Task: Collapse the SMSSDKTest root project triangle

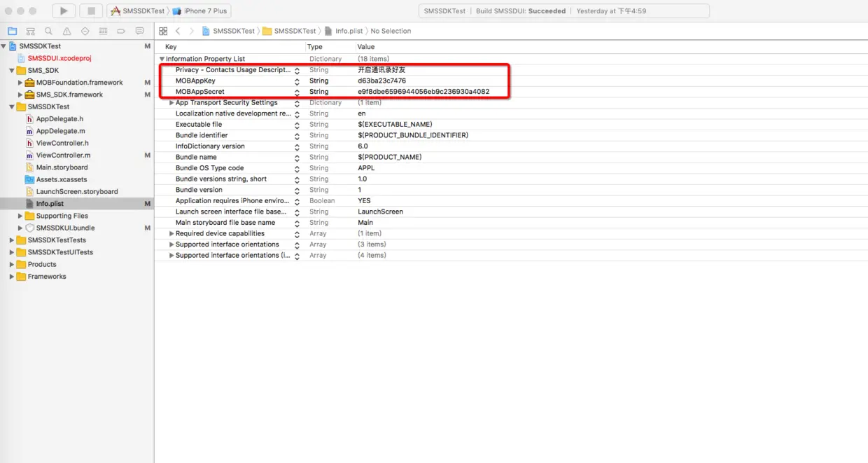Action: [3, 46]
